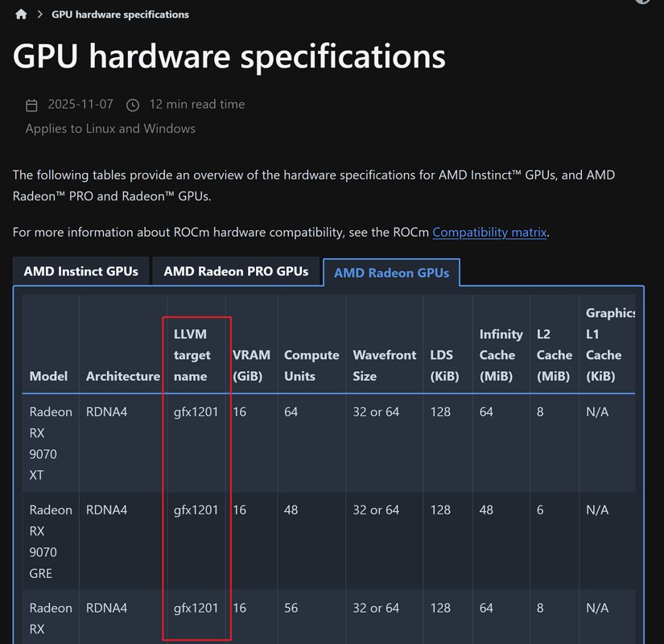Click the home icon in the breadcrumb
This screenshot has width=664, height=644.
21,14
